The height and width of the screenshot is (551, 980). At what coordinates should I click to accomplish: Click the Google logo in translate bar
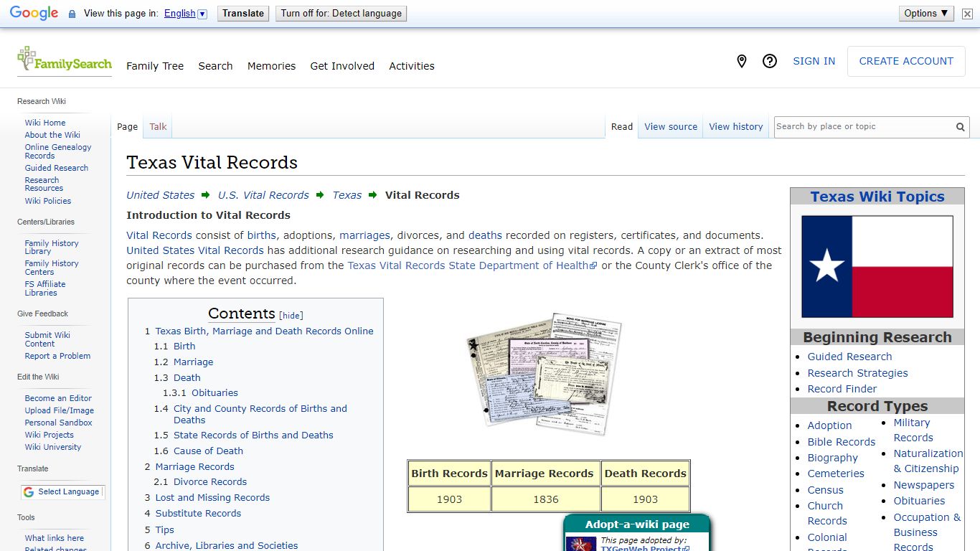point(34,14)
